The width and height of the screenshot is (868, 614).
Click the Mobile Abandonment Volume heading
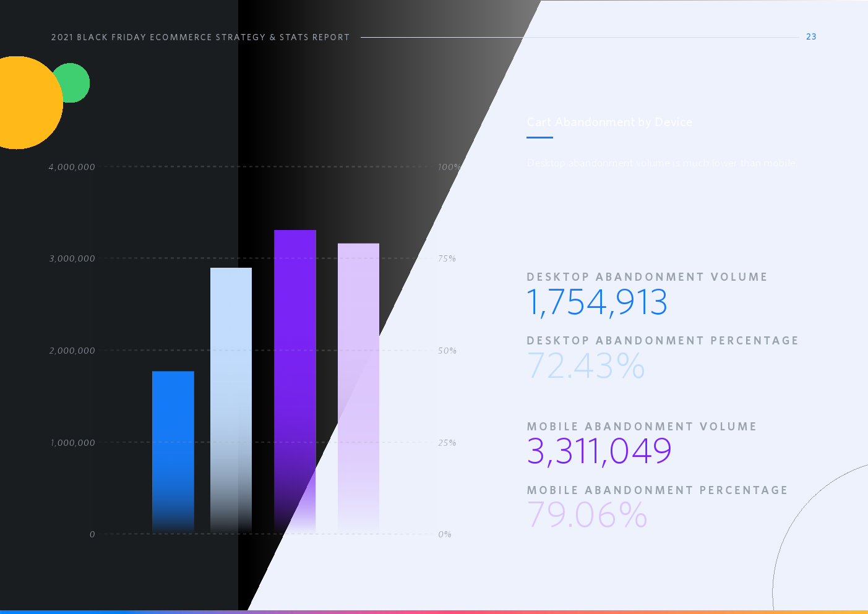tap(642, 427)
